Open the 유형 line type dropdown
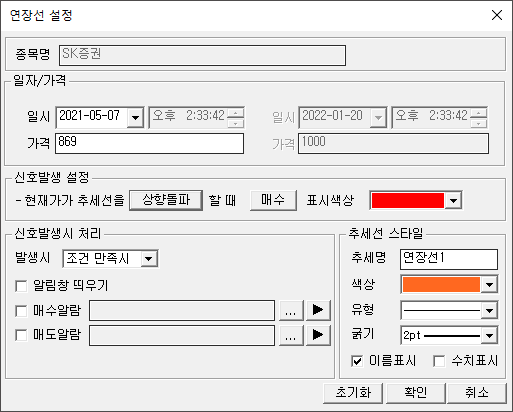Screen dimensions: 513x412 tap(489, 311)
